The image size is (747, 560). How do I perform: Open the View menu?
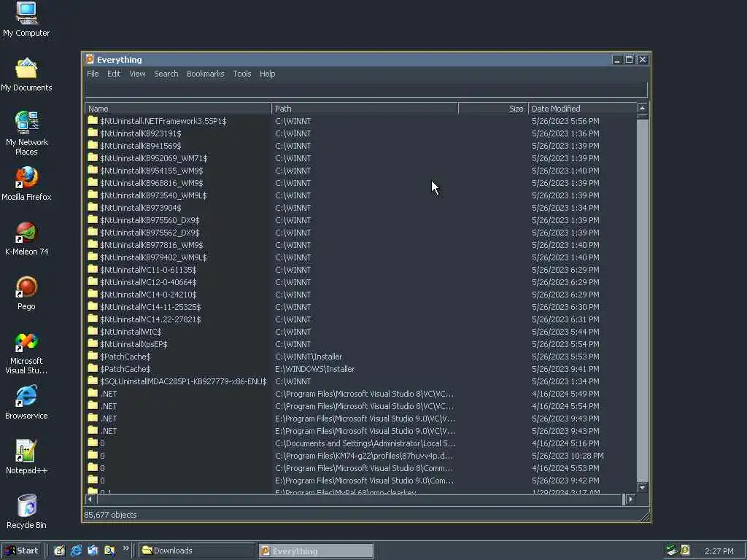point(137,74)
